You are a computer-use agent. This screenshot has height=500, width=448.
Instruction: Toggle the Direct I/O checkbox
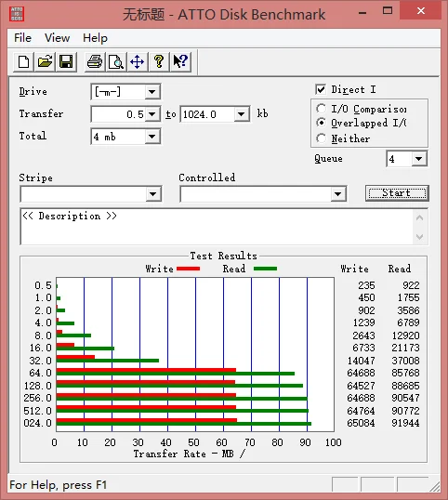pyautogui.click(x=321, y=89)
